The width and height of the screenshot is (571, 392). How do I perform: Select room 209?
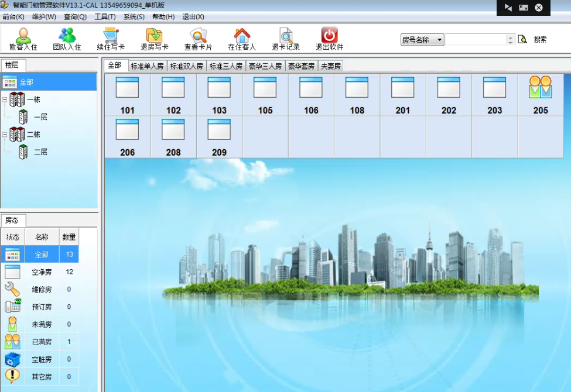tap(219, 137)
